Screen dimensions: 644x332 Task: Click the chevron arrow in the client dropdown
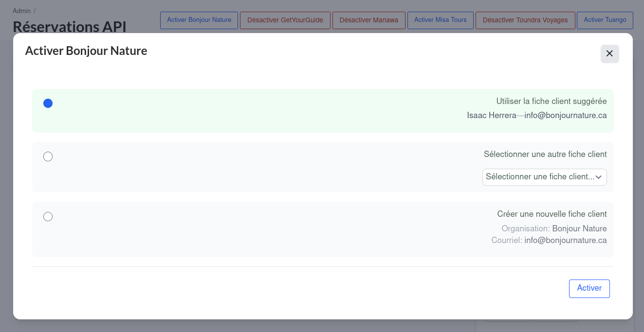599,177
